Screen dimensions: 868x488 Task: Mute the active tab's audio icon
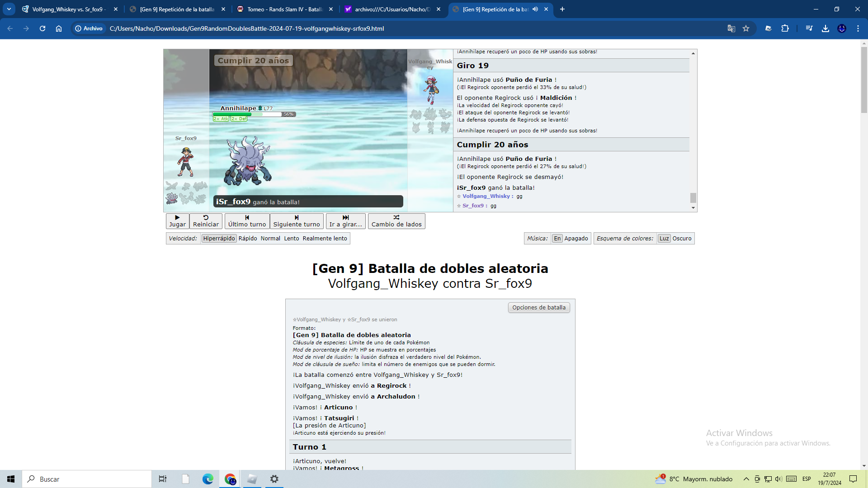click(x=535, y=9)
